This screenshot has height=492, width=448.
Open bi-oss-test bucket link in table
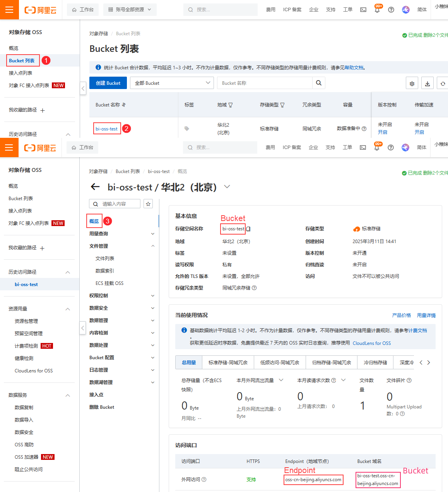(x=106, y=129)
